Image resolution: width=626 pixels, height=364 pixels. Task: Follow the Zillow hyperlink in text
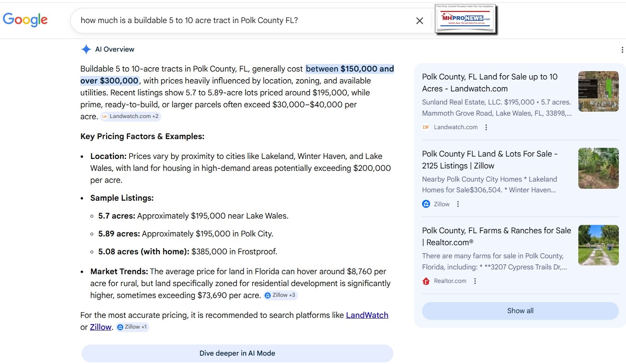click(101, 327)
